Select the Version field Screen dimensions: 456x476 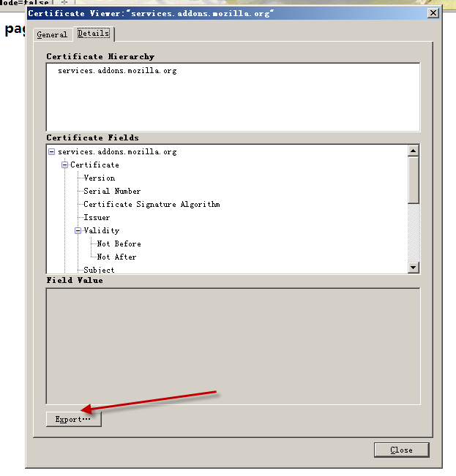coord(100,178)
